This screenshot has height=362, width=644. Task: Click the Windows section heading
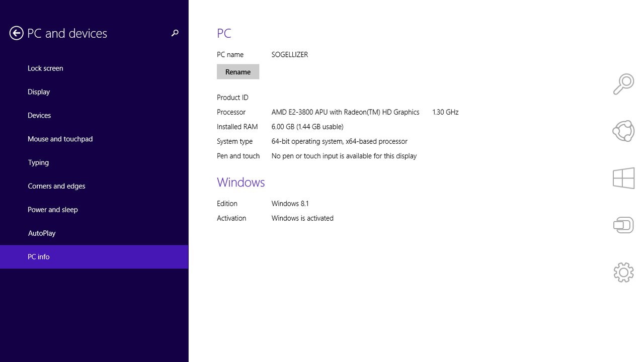[x=241, y=182]
